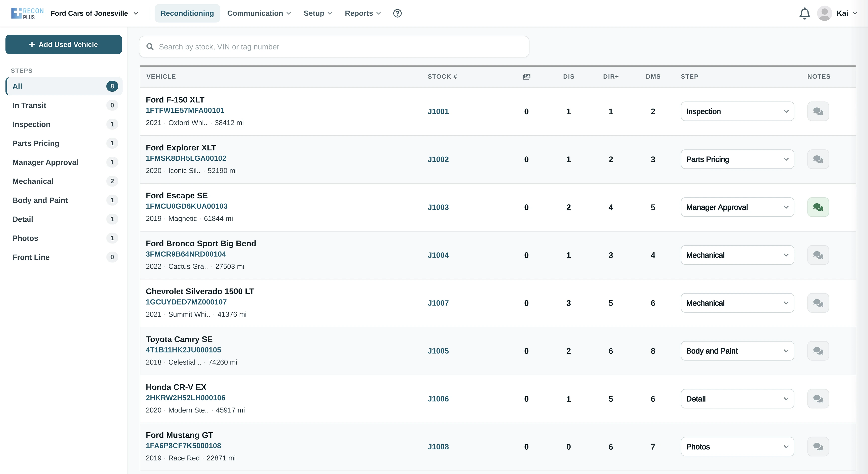Screen dimensions: 868x474
Task: Open the Communication menu
Action: 259,13
